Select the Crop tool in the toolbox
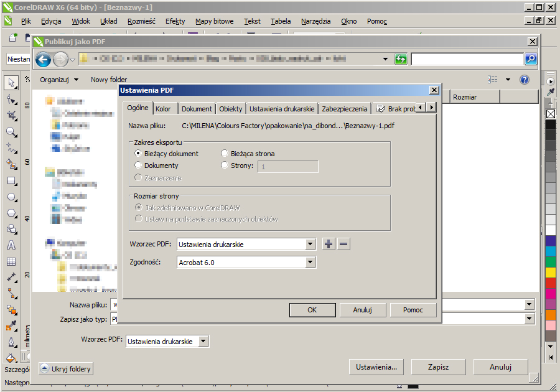The width and height of the screenshot is (560, 392). coord(11,115)
